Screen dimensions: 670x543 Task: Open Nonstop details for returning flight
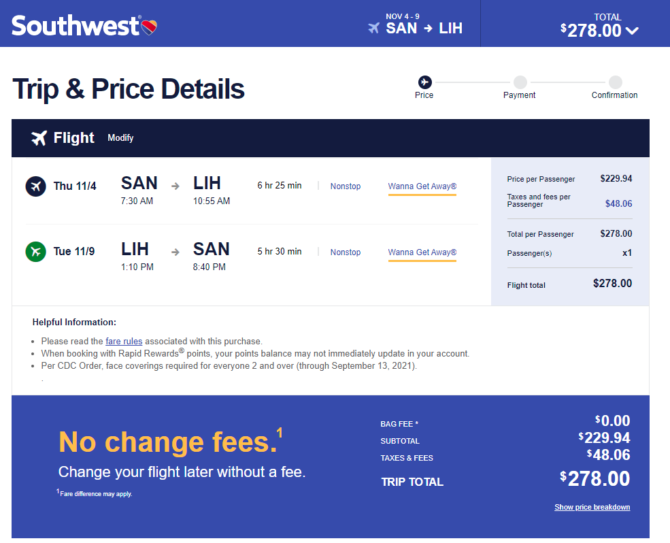point(345,252)
